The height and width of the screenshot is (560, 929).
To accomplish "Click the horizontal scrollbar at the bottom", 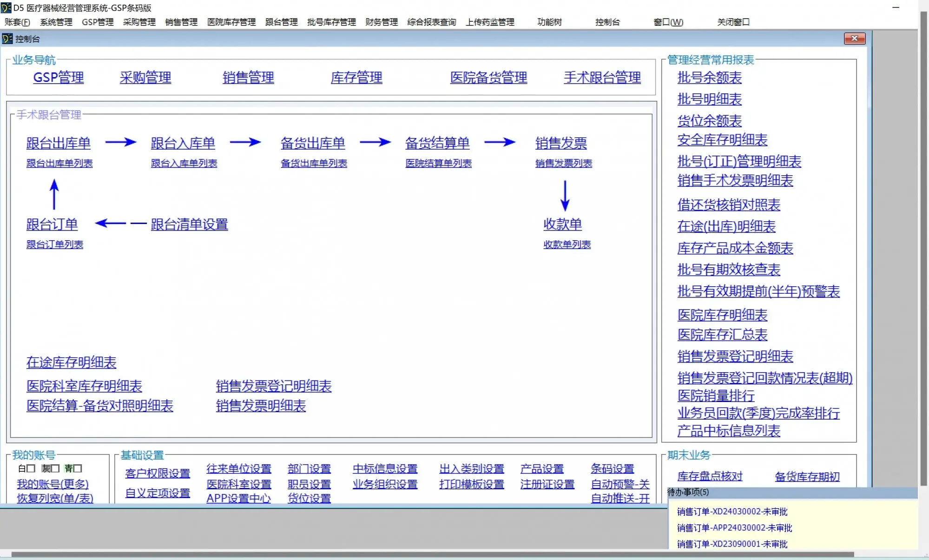I will (432, 554).
